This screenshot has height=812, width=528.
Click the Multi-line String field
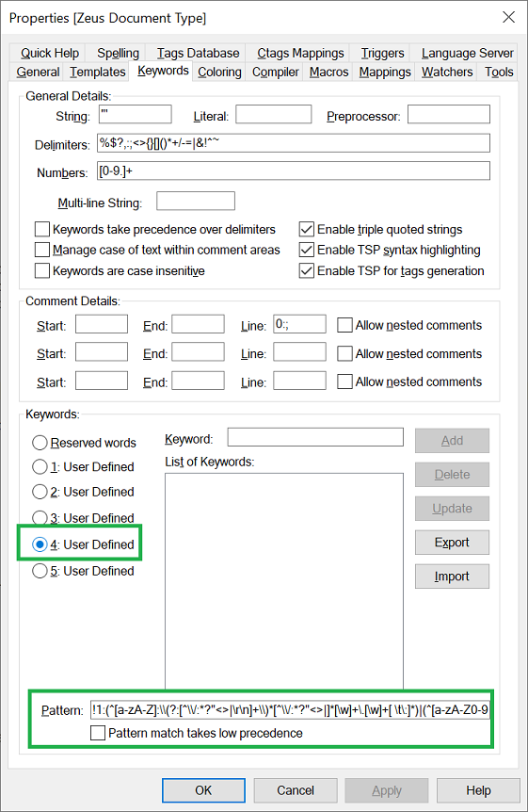(196, 201)
